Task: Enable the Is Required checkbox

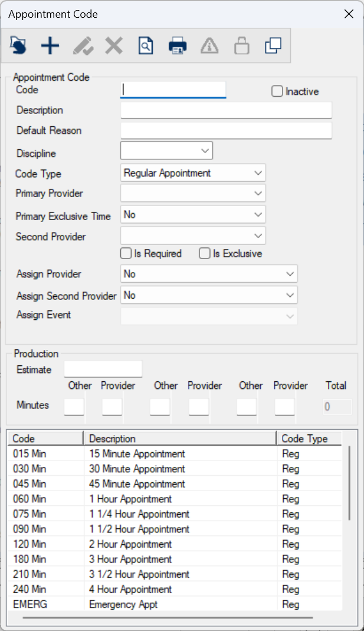Action: click(x=126, y=254)
